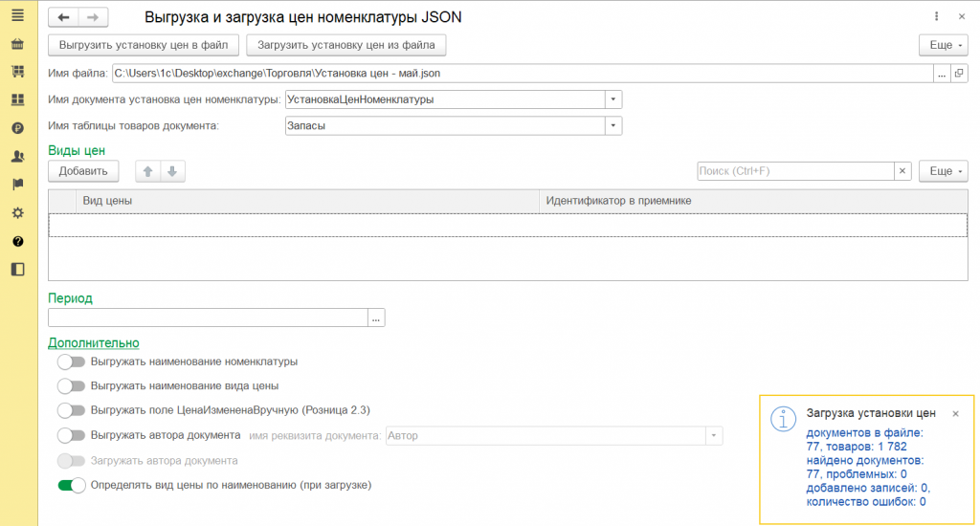The image size is (980, 526).
Task: Expand the Автор attribute dropdown arrow
Action: click(714, 435)
